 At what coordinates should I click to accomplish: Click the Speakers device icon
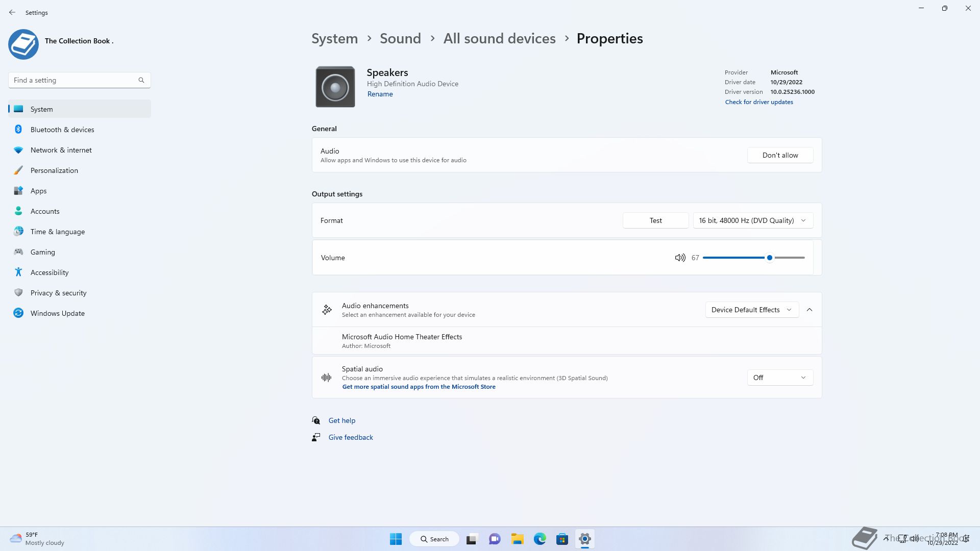click(335, 87)
